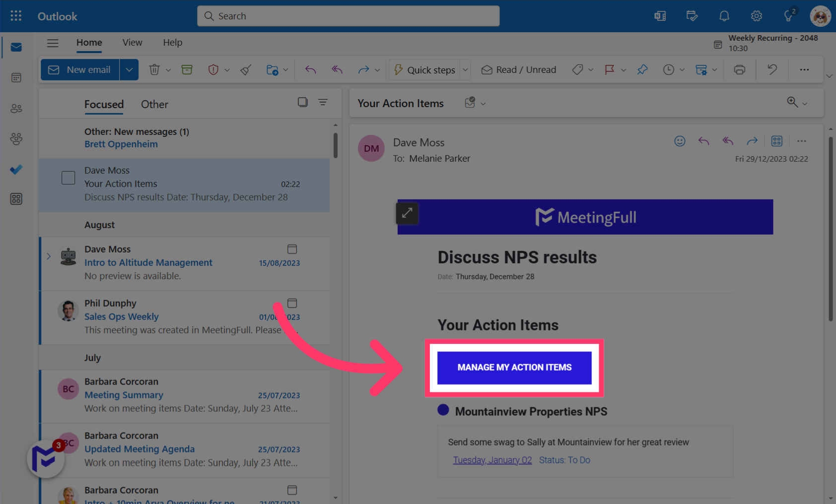836x504 pixels.
Task: Select the Other inbox tab
Action: (154, 104)
